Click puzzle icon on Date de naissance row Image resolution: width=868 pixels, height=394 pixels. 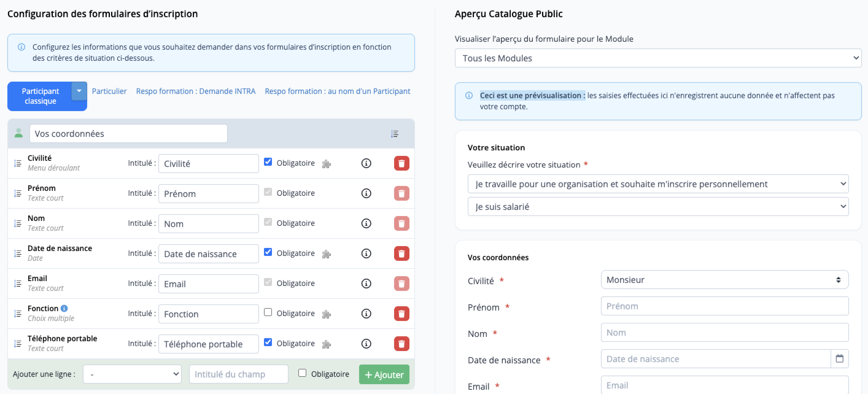326,254
